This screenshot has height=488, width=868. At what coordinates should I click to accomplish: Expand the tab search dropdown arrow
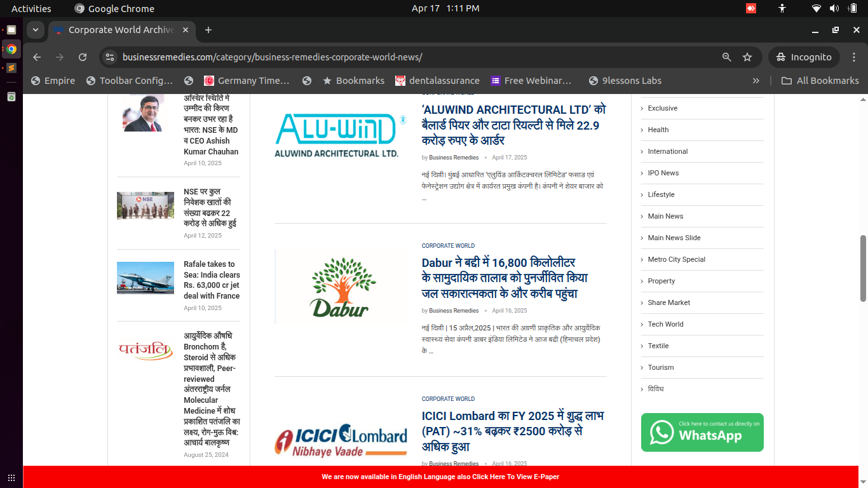click(36, 30)
